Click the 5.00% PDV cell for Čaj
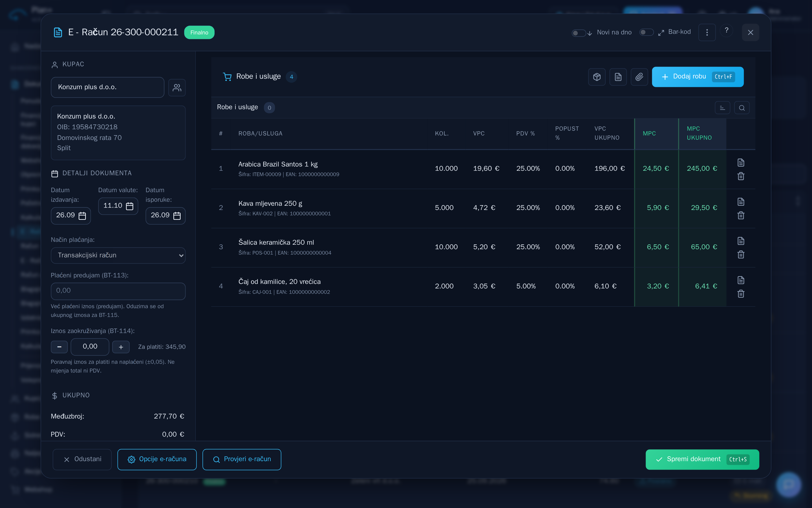The image size is (812, 508). pos(526,286)
